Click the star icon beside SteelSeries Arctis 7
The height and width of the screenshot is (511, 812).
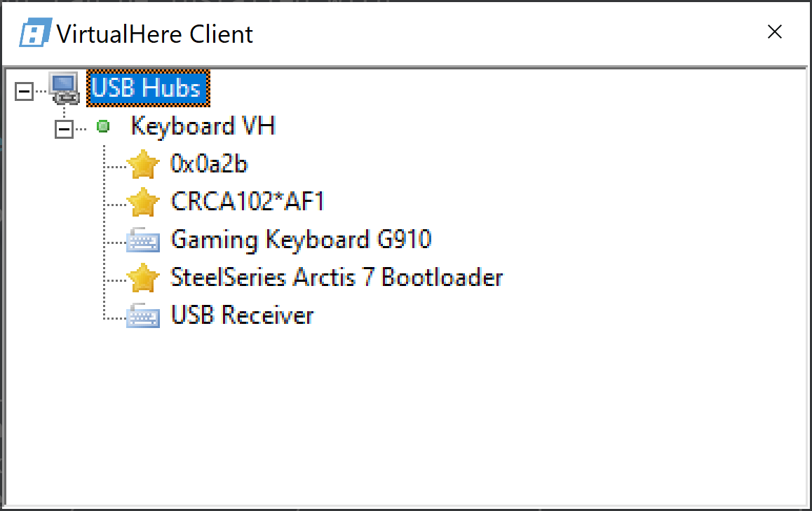(142, 278)
